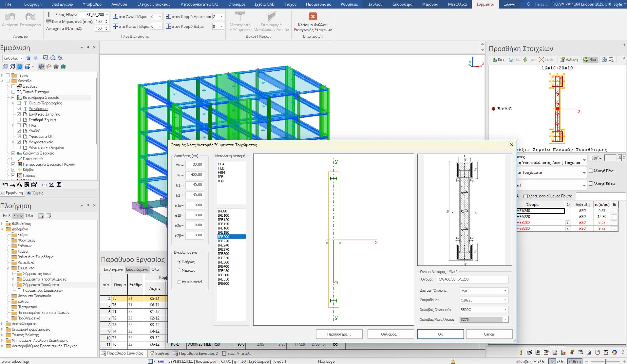Open the Μεταλλικά ribbon tab

[457, 4]
